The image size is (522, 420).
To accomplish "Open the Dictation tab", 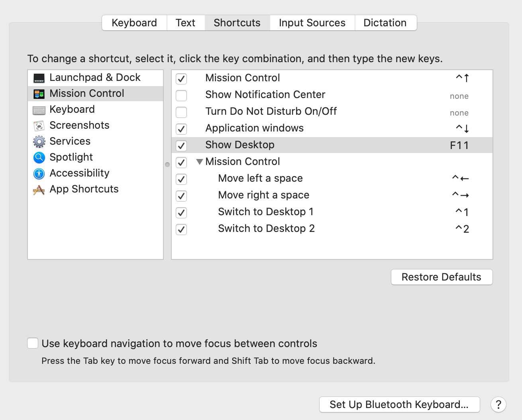I will (x=385, y=23).
